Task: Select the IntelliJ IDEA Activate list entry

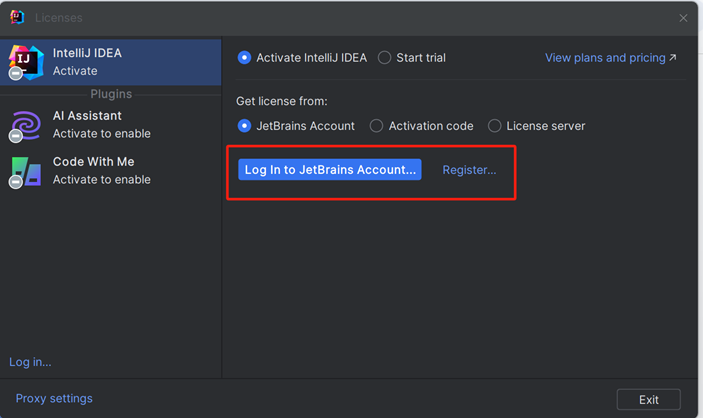Action: point(110,62)
